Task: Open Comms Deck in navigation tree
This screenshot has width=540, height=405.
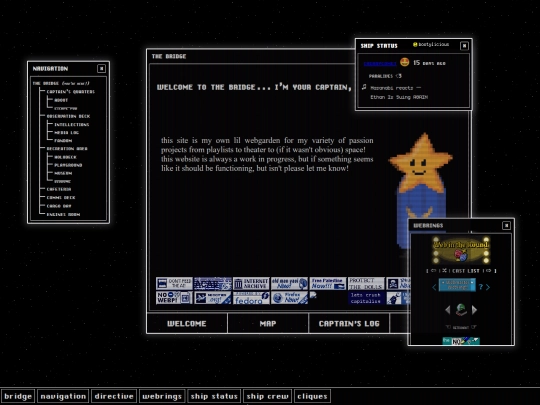Action: tap(61, 197)
